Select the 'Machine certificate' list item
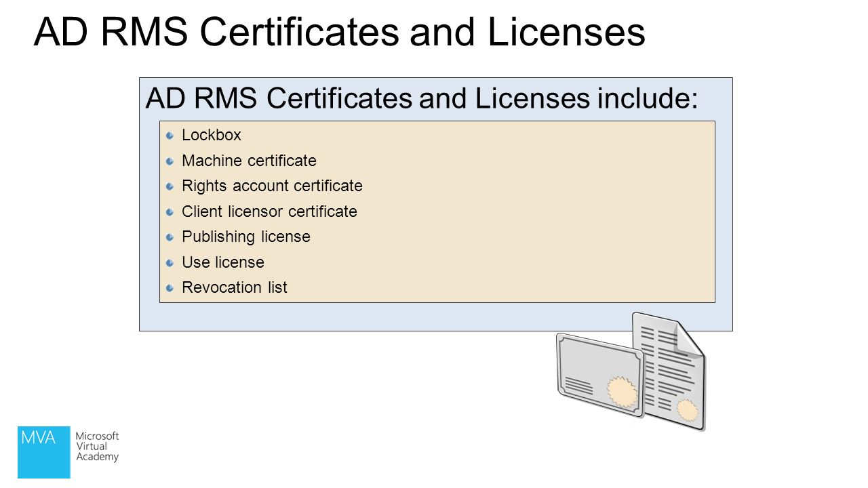 click(x=249, y=161)
